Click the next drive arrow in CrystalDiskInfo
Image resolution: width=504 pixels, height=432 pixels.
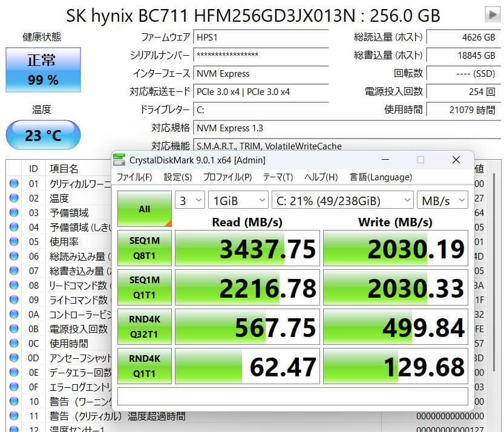493,15
